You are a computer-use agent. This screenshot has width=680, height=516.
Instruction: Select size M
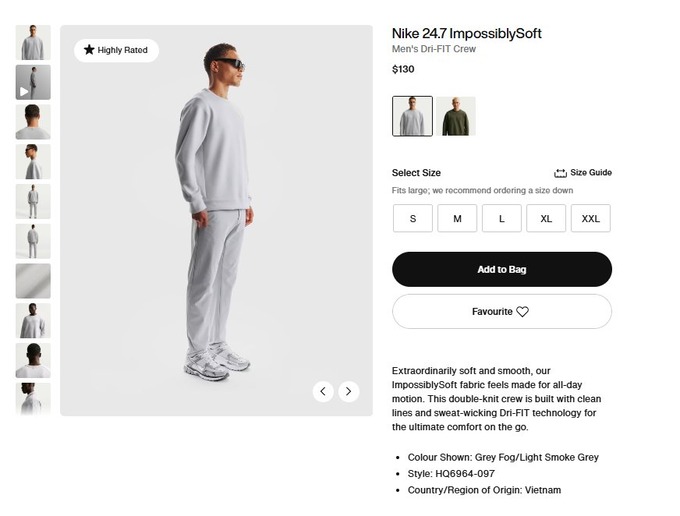click(x=457, y=219)
